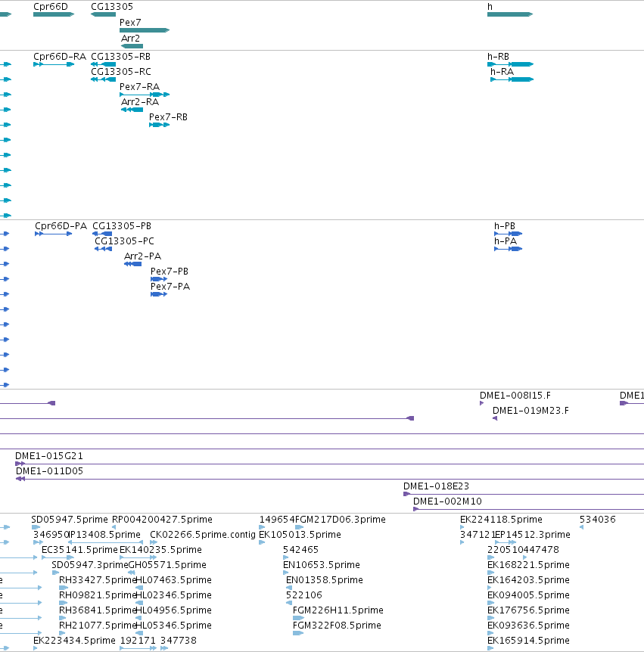Click the RH36841.5prime EST label
Image resolution: width=644 pixels, height=652 pixels.
click(x=98, y=610)
